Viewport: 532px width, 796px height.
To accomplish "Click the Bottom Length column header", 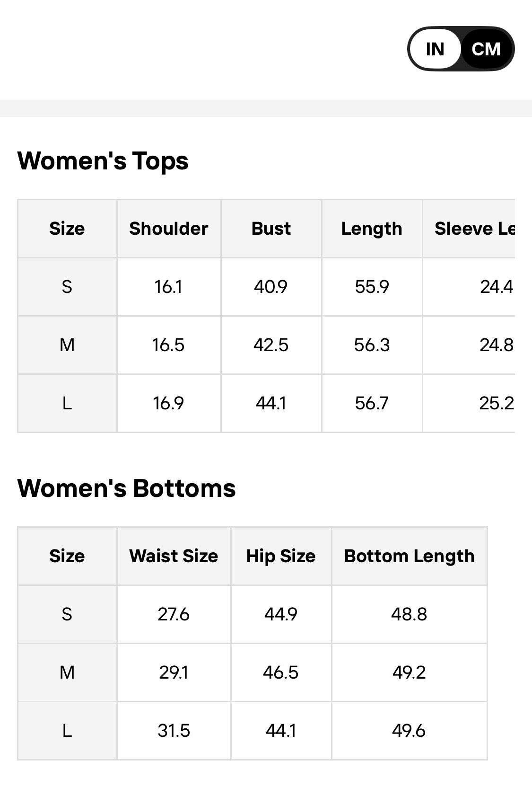I will 409,556.
